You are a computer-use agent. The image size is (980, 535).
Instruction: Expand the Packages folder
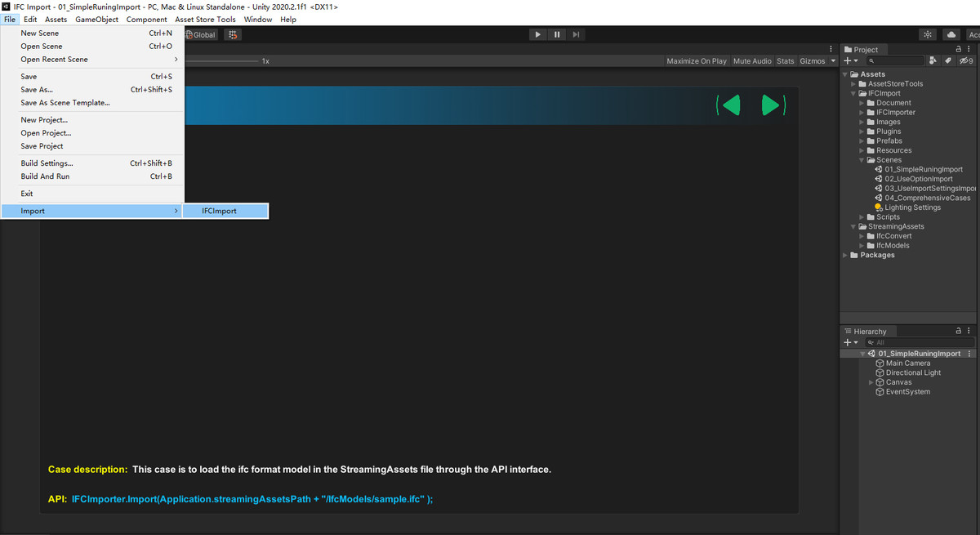click(x=845, y=255)
